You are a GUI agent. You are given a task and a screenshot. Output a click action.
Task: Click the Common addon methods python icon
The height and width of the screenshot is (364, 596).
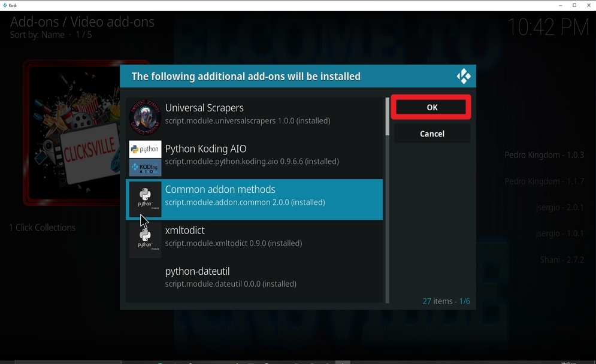[x=145, y=199]
